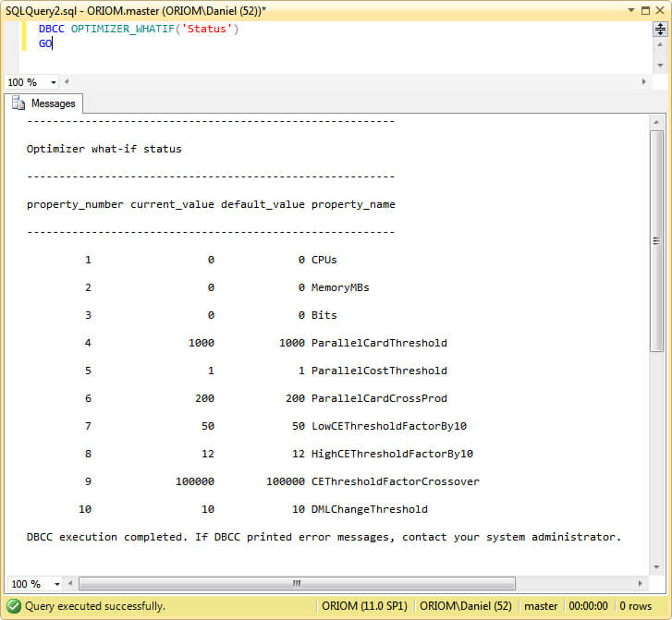Click the property_name column header

[x=353, y=204]
